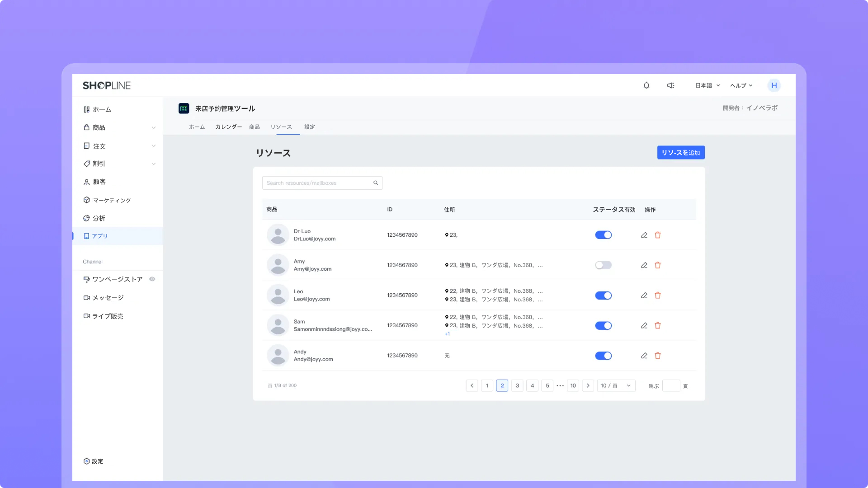Open the notifications bell icon

[x=646, y=85]
